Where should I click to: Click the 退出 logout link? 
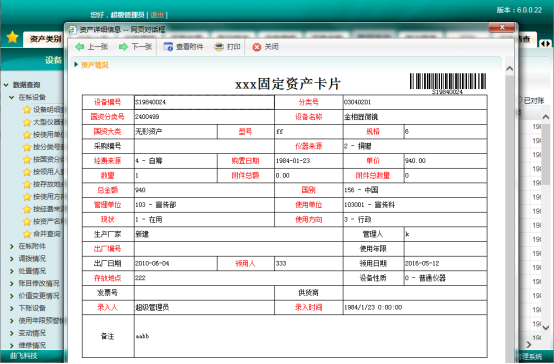tap(157, 15)
